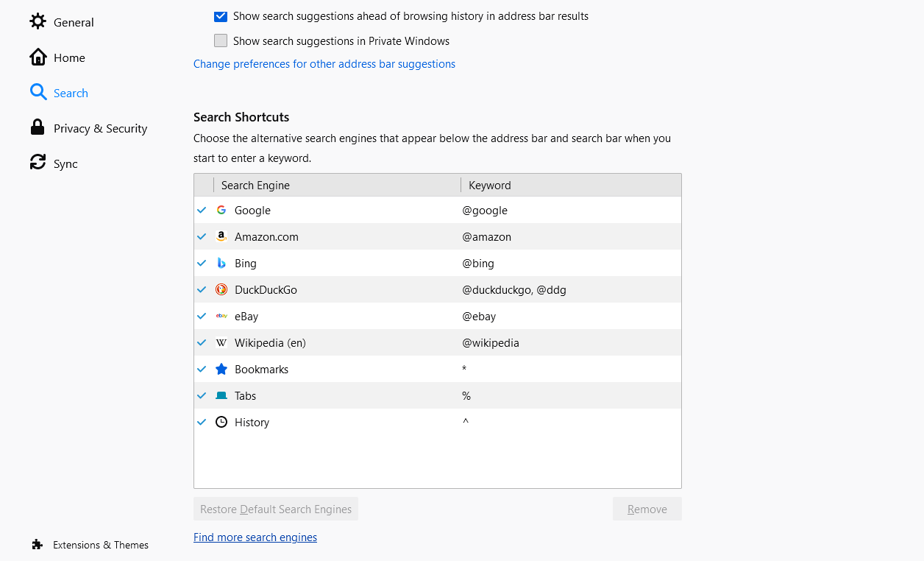Uncheck search suggestions ahead of browsing history
Viewport: 924px width, 561px height.
click(221, 16)
